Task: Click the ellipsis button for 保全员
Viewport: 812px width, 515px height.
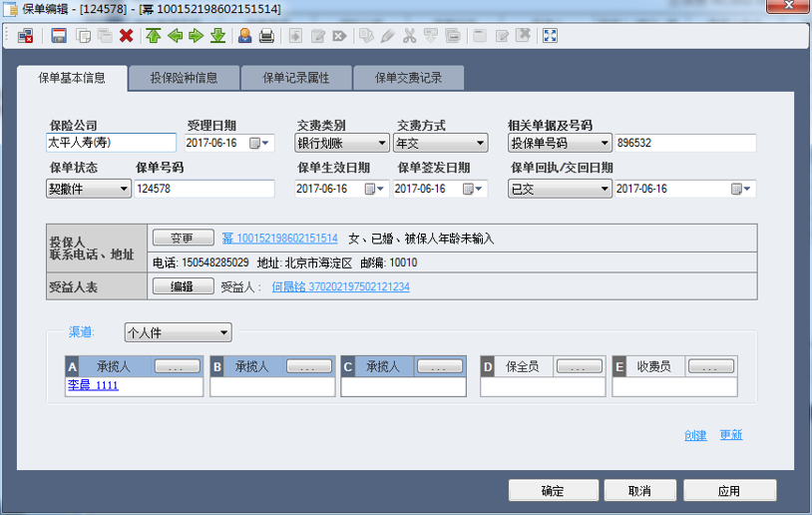Action: [x=579, y=366]
